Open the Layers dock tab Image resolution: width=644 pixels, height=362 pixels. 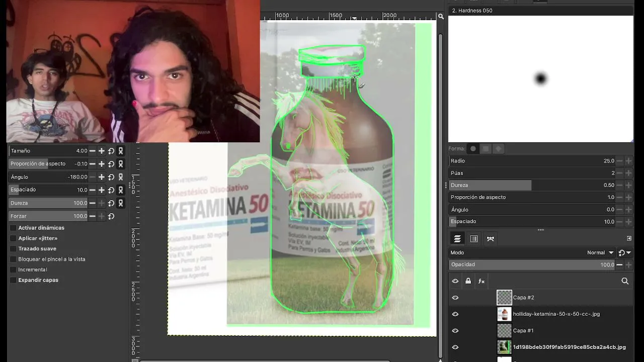point(457,239)
